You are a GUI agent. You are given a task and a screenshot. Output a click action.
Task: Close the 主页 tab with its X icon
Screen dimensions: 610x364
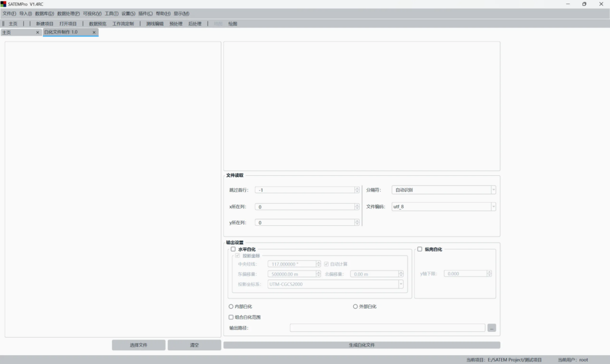[x=37, y=32]
